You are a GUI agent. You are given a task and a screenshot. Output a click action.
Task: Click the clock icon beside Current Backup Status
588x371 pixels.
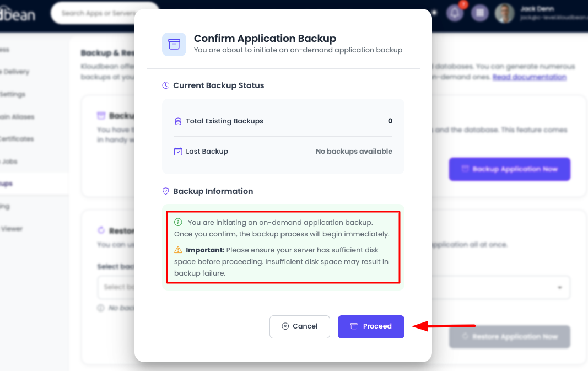[166, 85]
